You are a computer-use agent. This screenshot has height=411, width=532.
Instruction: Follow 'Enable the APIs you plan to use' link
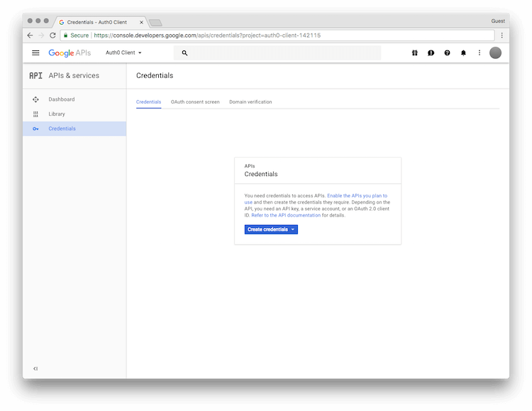[x=357, y=196]
